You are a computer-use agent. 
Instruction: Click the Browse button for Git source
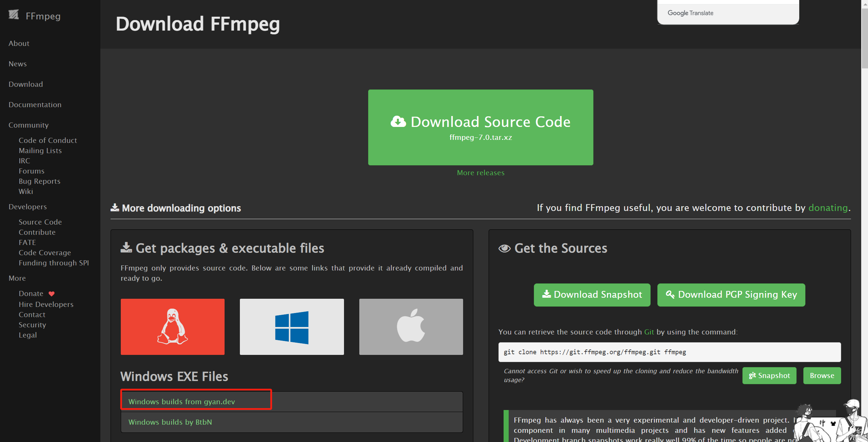821,375
